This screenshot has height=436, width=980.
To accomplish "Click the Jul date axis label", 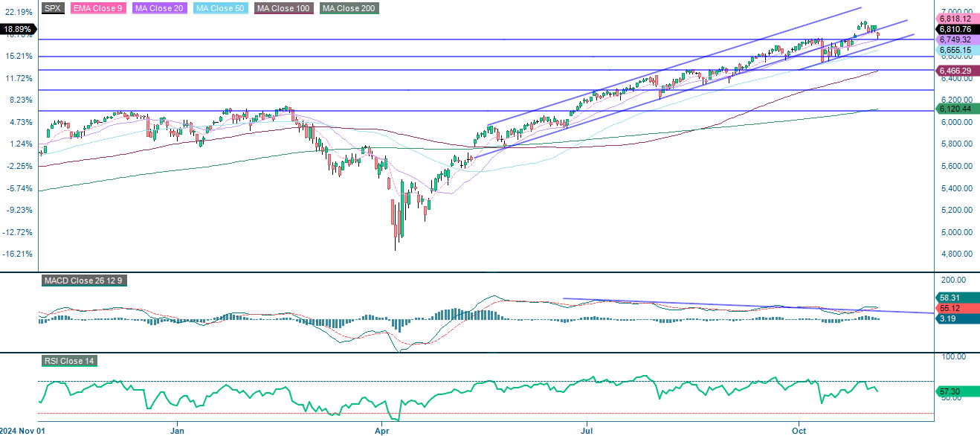I will 587,431.
